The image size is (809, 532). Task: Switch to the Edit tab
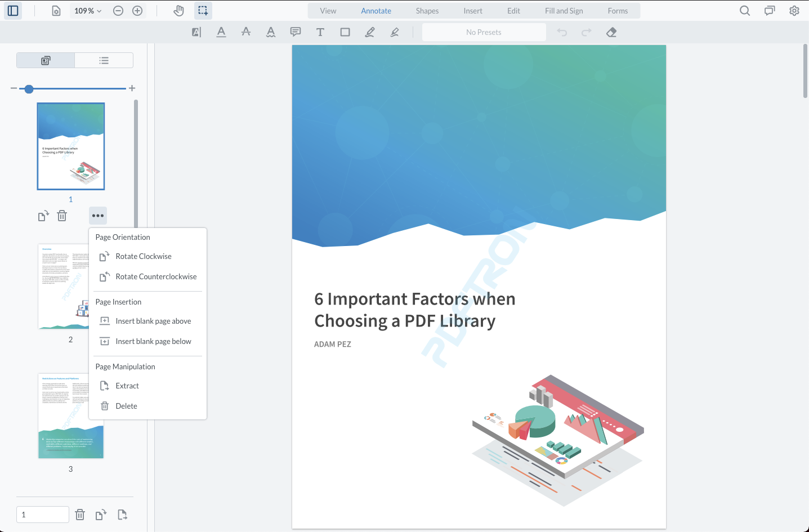pos(513,11)
